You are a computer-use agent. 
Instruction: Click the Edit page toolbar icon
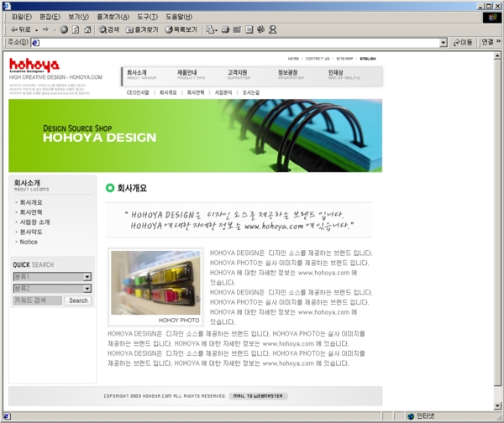(237, 30)
